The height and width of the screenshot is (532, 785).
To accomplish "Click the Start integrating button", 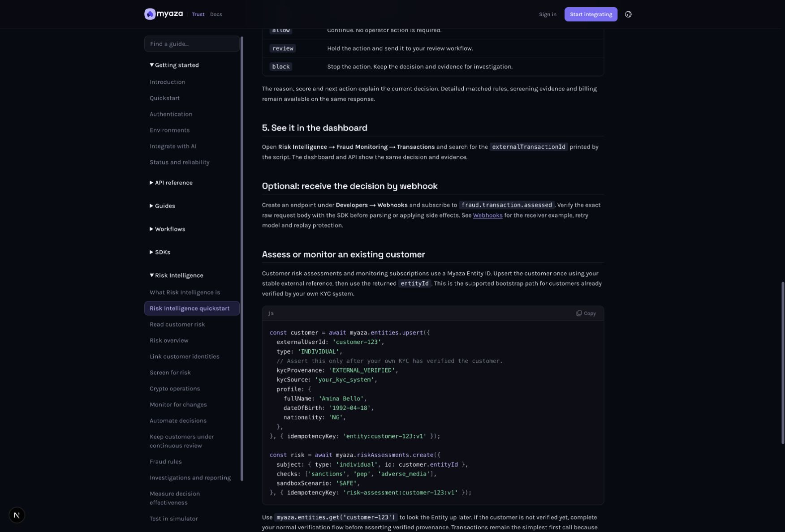I will [591, 14].
